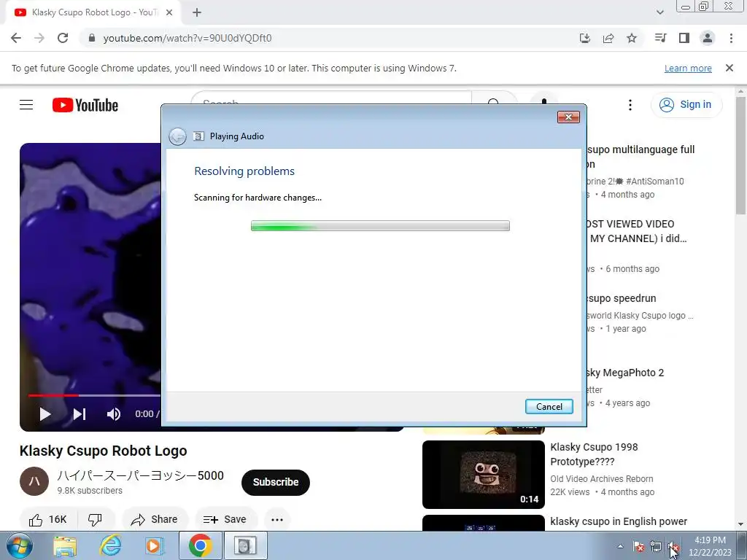Play the video
This screenshot has height=560, width=747.
click(x=45, y=414)
